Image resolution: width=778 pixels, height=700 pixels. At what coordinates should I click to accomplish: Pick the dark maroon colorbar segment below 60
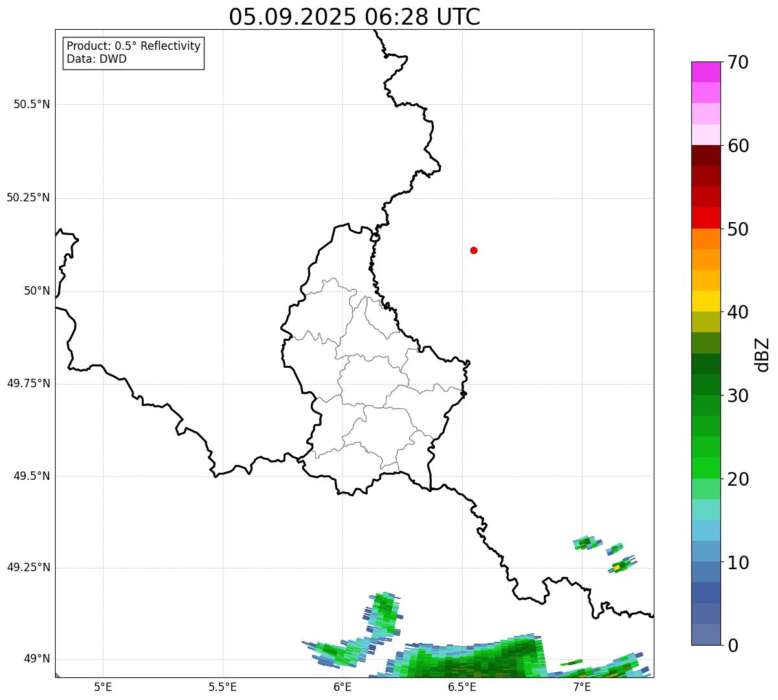(x=706, y=155)
